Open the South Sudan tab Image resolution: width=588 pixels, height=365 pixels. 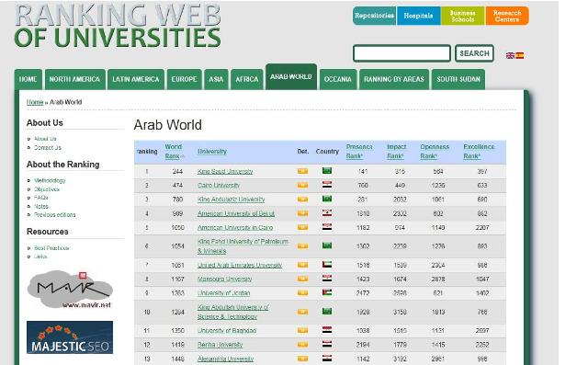coord(458,79)
